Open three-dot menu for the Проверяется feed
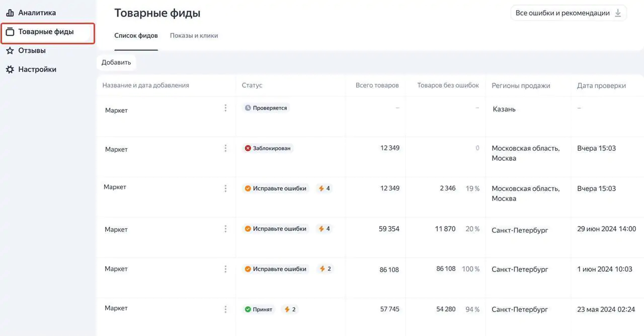 225,108
